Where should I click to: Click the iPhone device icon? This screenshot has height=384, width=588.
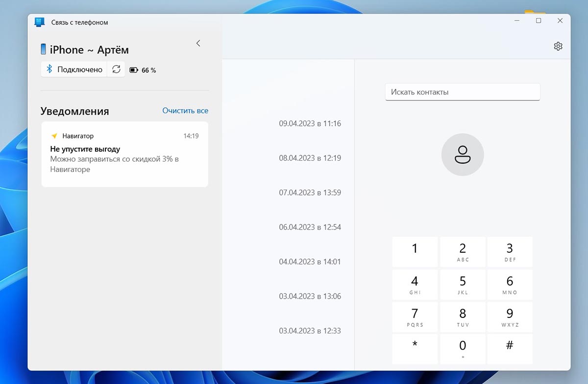tap(43, 49)
